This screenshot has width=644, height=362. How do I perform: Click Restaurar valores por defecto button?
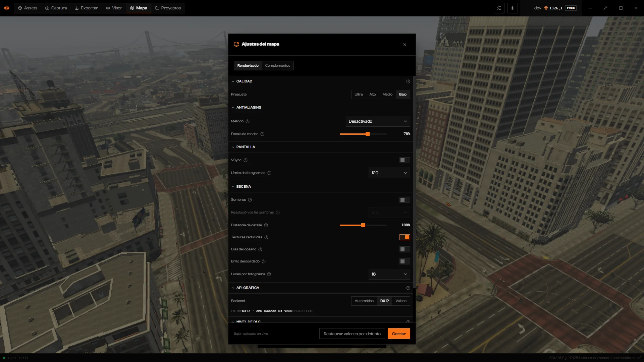click(x=352, y=334)
